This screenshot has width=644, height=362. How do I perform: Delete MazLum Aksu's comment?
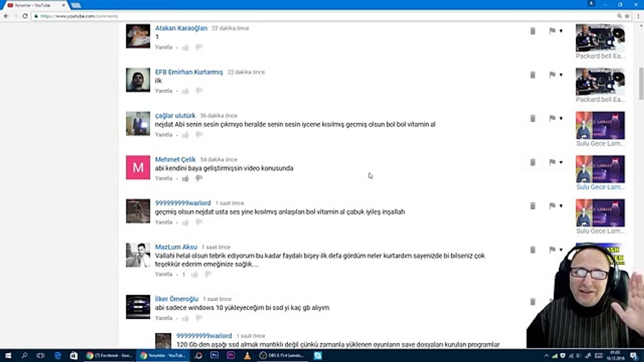click(533, 250)
